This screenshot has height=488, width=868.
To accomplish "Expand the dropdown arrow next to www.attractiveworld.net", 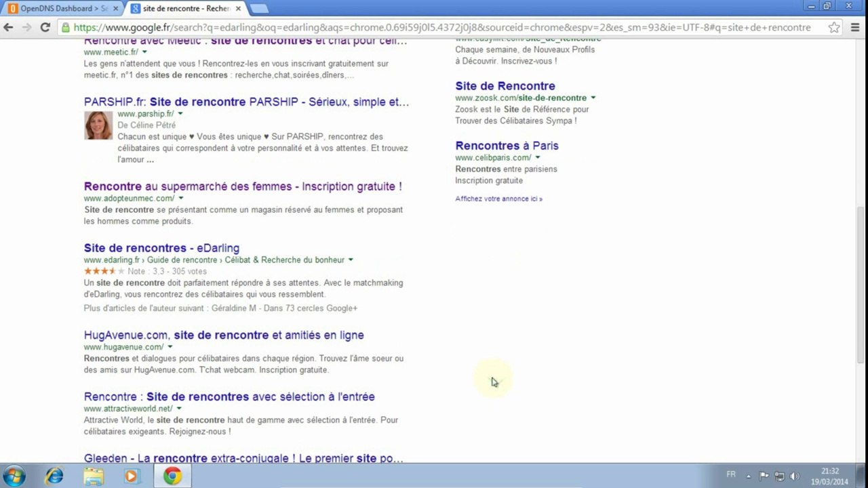I will click(x=179, y=409).
